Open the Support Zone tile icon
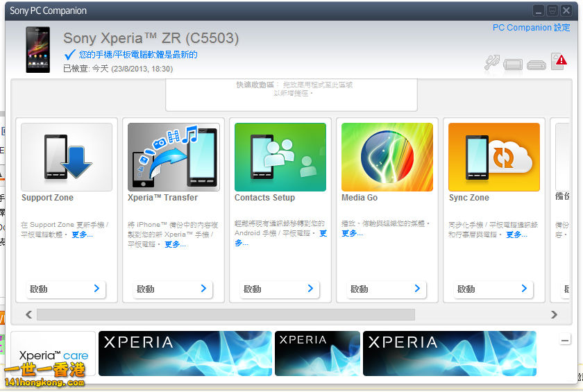This screenshot has height=392, width=583. 67,157
